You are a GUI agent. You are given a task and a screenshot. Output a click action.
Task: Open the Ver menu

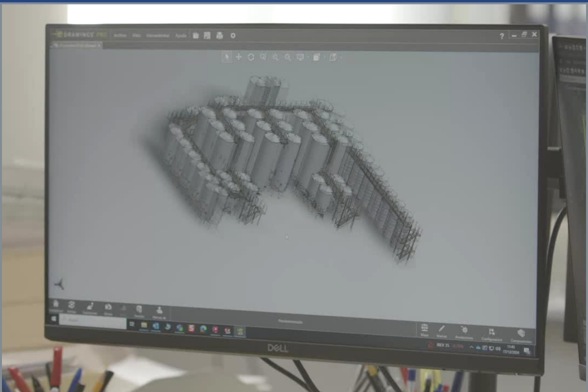pos(136,35)
